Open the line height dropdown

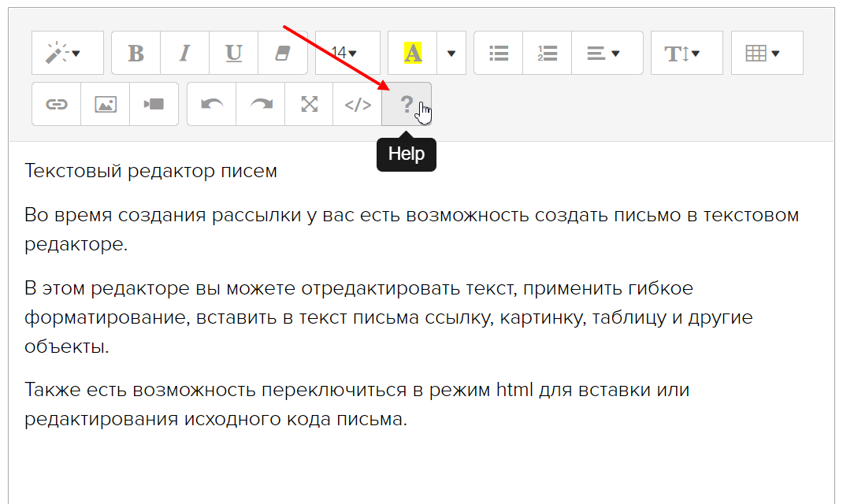coord(685,53)
